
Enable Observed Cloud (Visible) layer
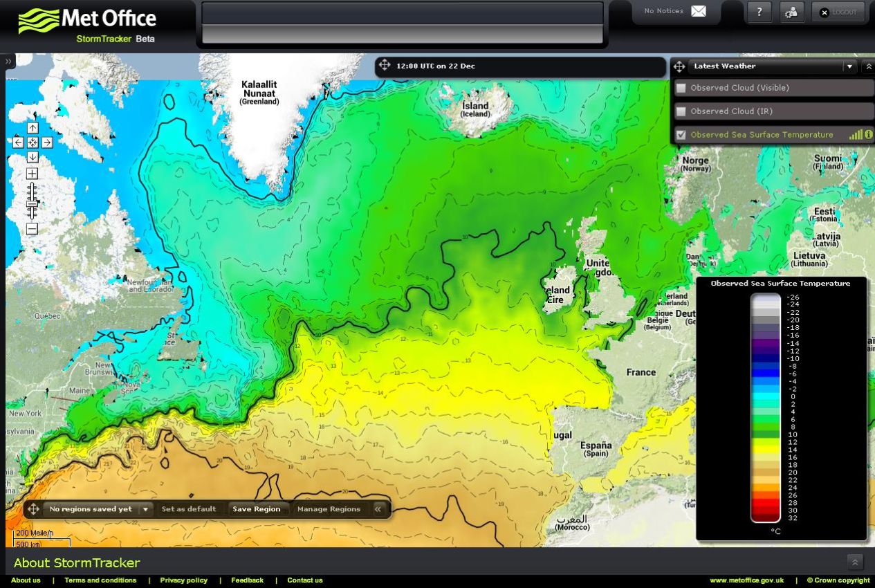681,89
